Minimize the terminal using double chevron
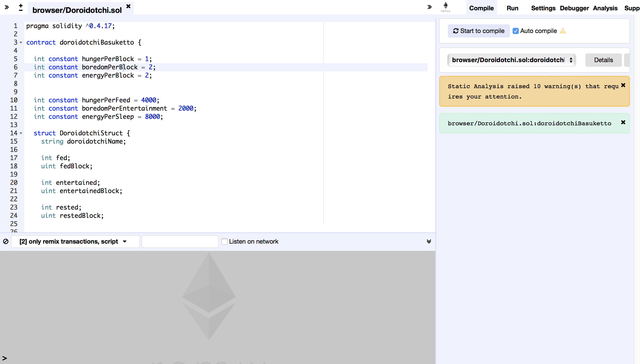This screenshot has height=364, width=640. [x=429, y=242]
